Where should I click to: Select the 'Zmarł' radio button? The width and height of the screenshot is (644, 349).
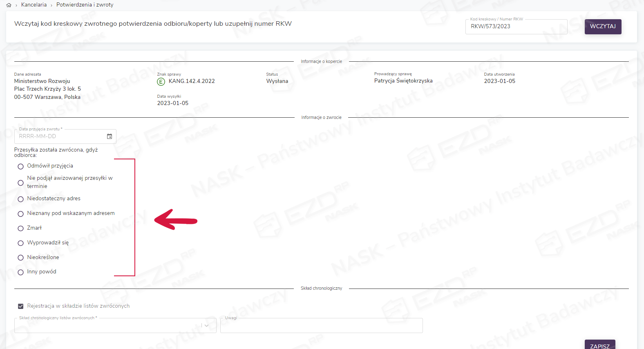tap(20, 228)
